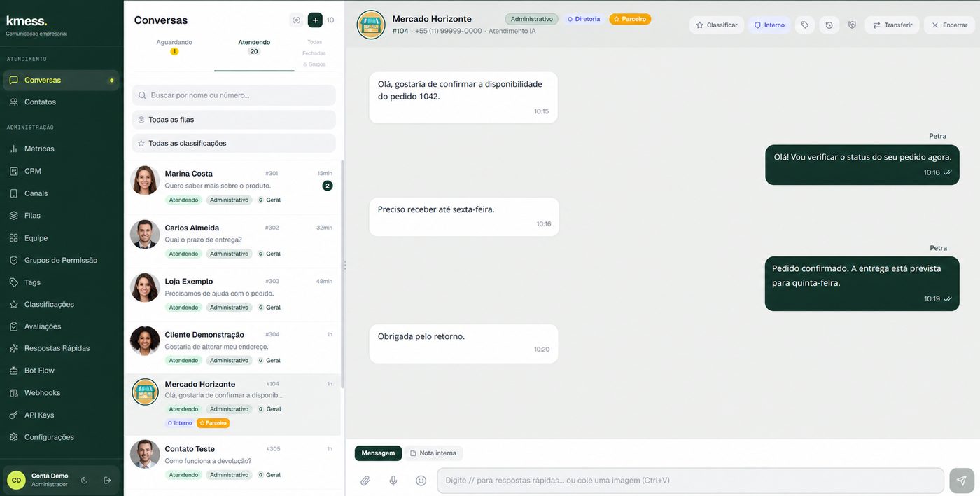Open Cliente Demonstração conversation
The image size is (980, 496).
click(x=232, y=348)
